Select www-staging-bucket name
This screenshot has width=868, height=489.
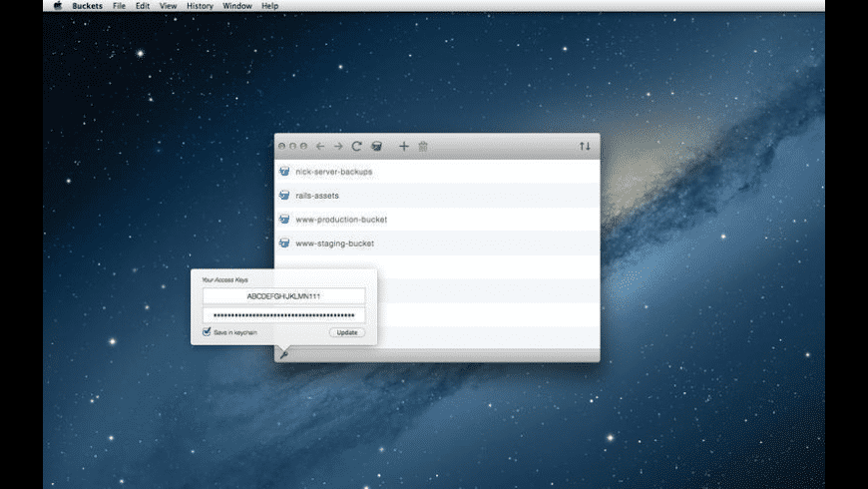point(335,244)
